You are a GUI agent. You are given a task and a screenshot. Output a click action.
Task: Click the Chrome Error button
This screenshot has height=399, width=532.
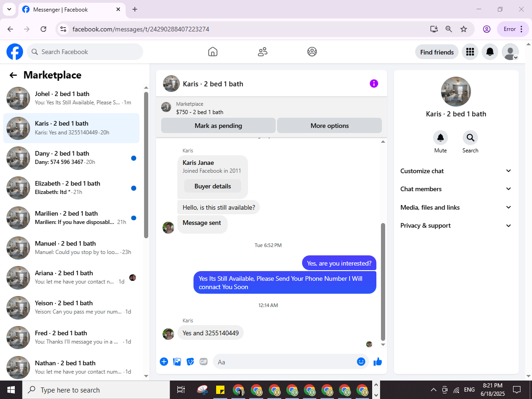click(513, 29)
